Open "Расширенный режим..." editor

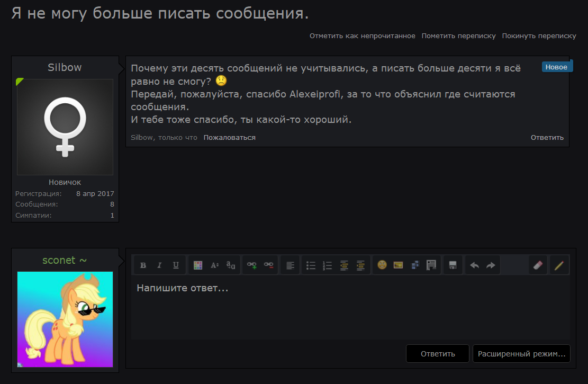521,353
